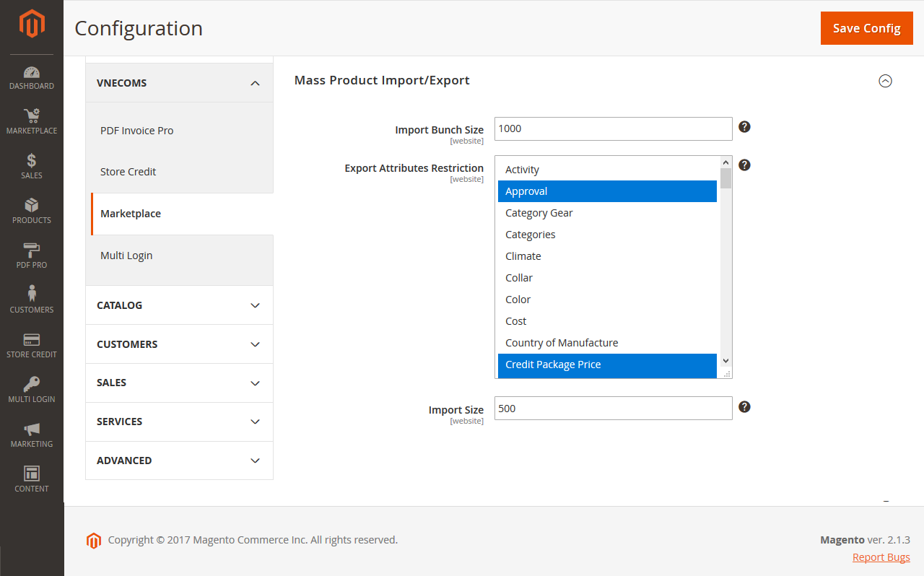Open the Customers sidebar icon
Viewport: 924px width, 576px height.
tap(31, 299)
